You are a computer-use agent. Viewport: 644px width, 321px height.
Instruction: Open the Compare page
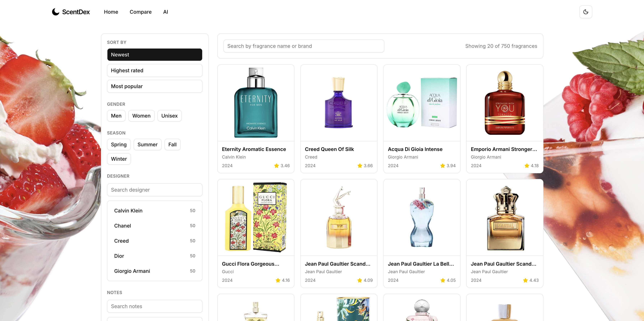[140, 12]
